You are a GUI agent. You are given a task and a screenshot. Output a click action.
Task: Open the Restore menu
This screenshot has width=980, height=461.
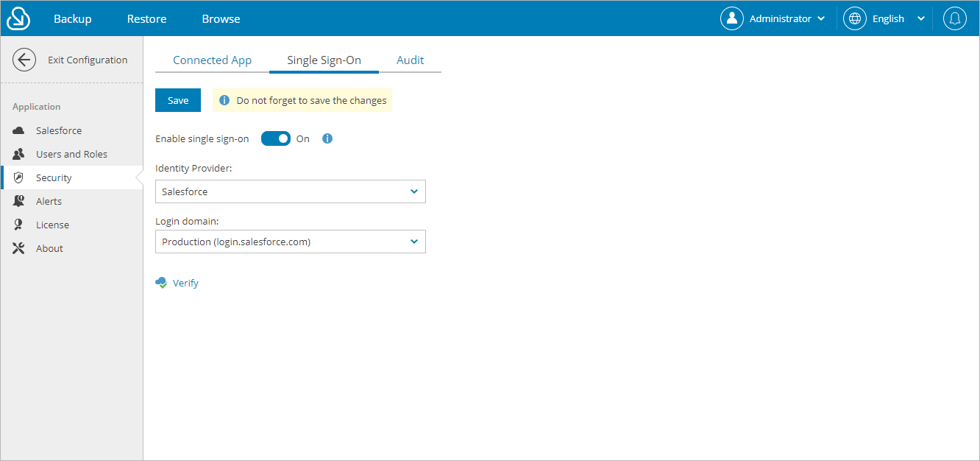[146, 18]
